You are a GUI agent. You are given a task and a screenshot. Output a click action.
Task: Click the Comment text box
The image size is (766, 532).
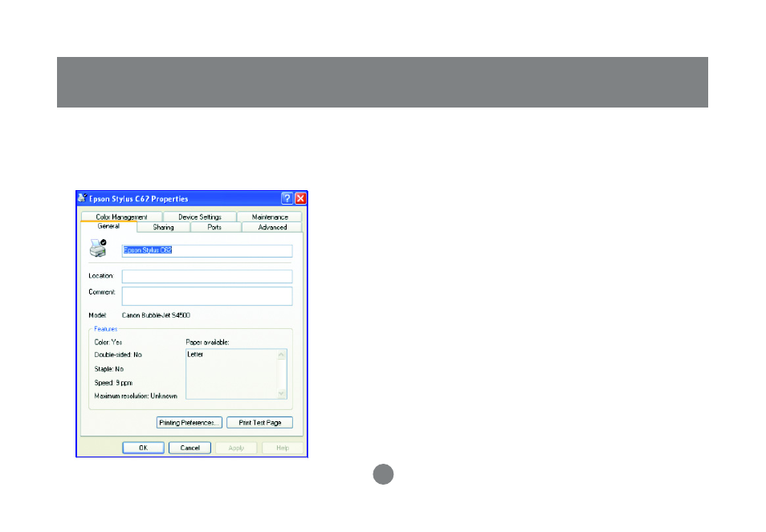pos(207,296)
